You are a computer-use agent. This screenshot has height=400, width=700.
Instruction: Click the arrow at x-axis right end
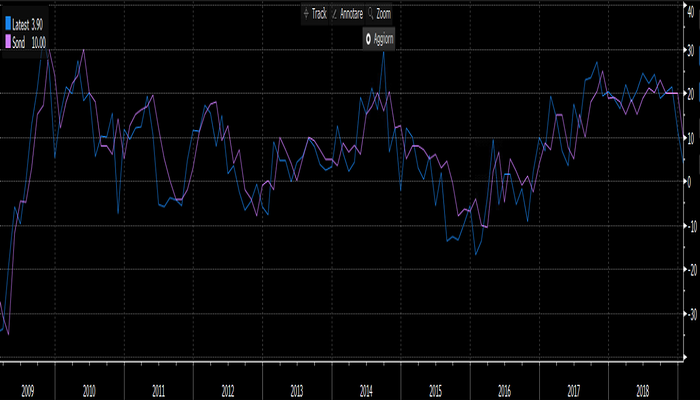(x=685, y=355)
